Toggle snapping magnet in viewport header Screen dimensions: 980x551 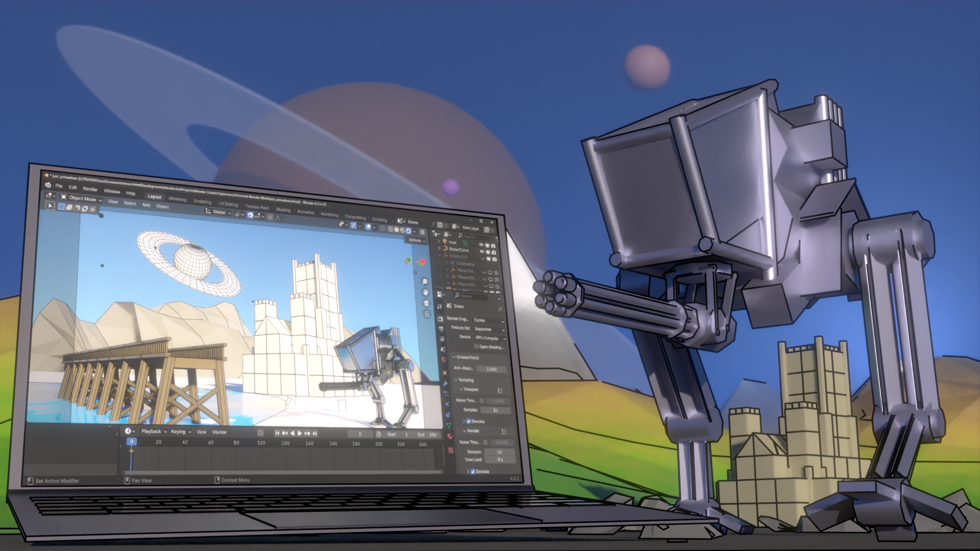(x=250, y=215)
